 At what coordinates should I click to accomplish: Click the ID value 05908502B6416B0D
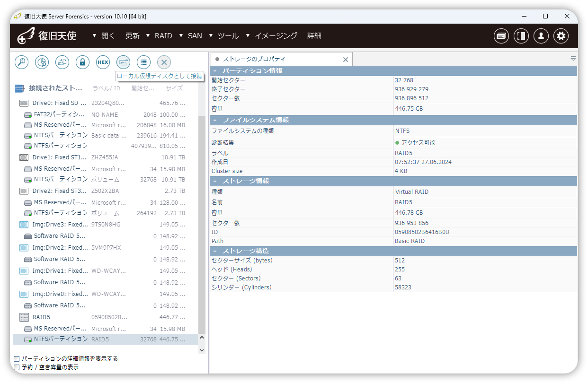(x=422, y=232)
